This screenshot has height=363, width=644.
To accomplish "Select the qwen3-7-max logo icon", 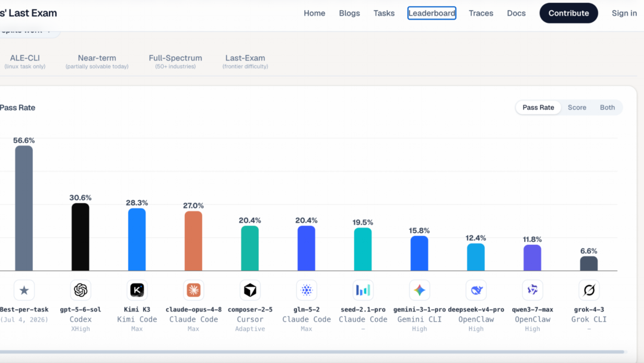I will [532, 290].
